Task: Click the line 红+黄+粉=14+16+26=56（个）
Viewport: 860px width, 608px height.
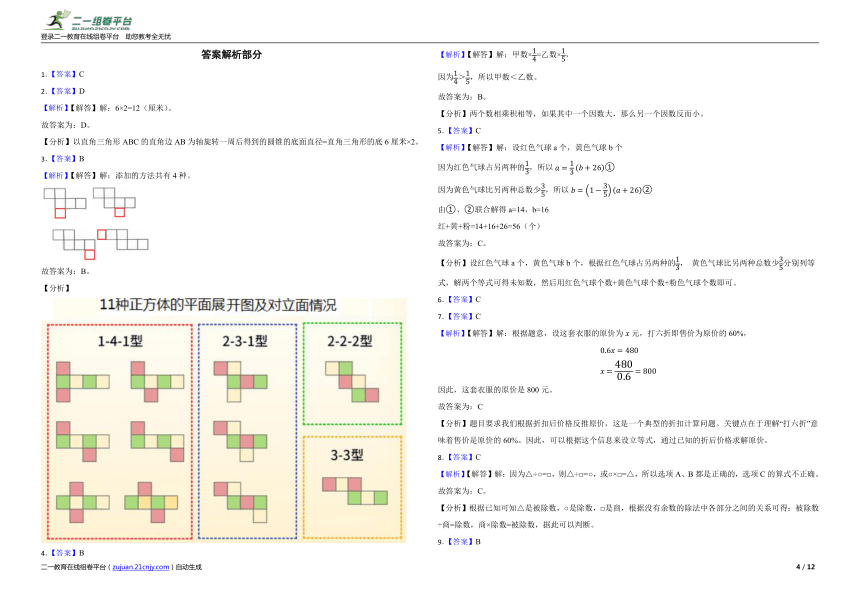Action: coord(489,226)
